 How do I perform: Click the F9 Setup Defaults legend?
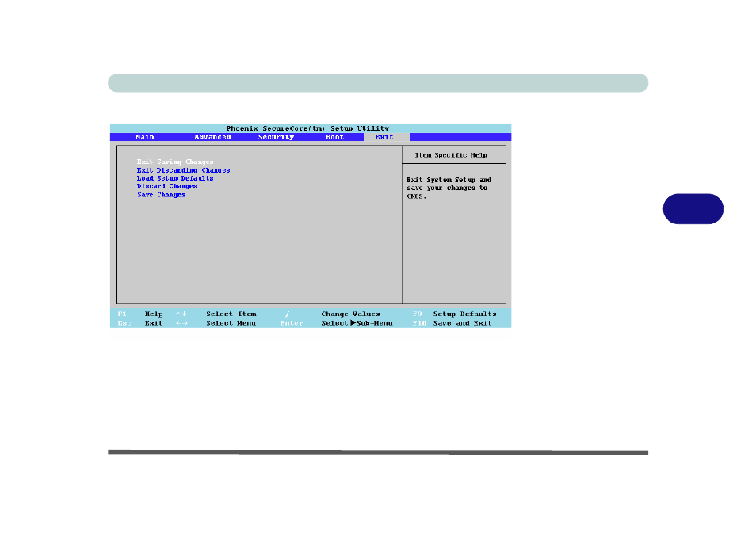coord(454,314)
